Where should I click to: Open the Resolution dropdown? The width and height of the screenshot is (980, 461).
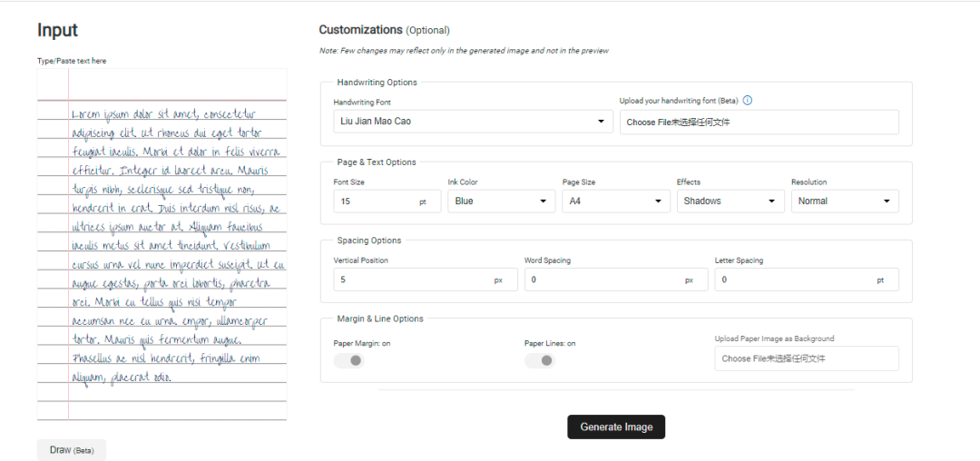(x=844, y=201)
